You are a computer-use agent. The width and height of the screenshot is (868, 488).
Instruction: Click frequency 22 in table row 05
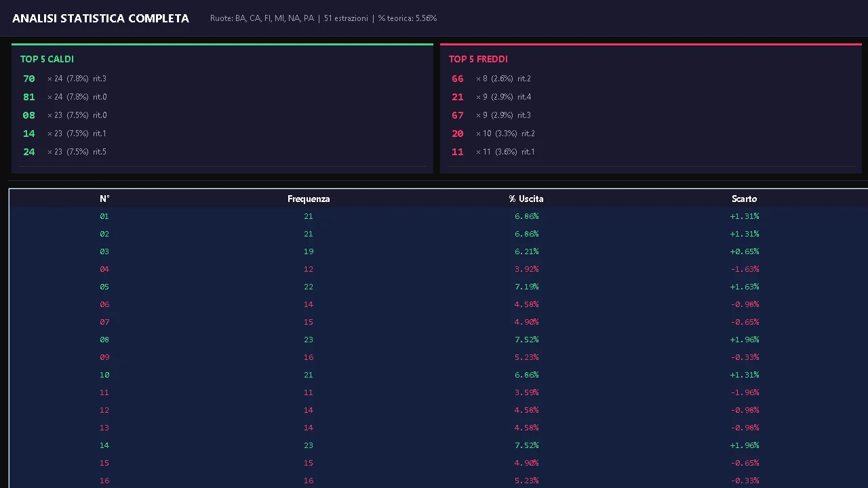tap(309, 287)
